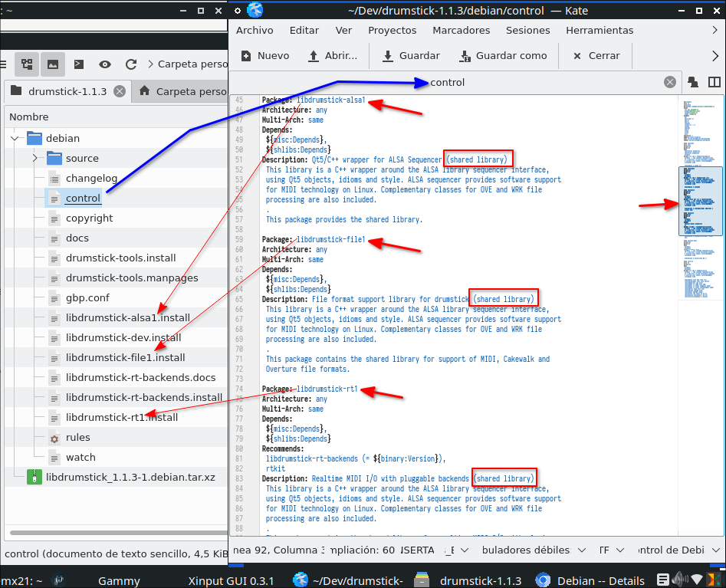Click the green archive icon of libdrumstick_1.1.3-1.debian.tar.xz
This screenshot has height=588, width=726.
(34, 478)
